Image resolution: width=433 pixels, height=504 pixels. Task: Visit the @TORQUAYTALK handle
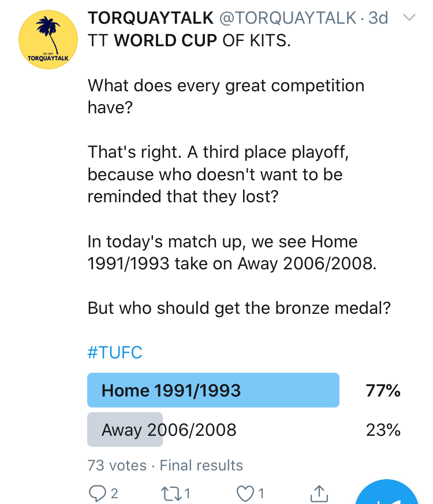[286, 18]
